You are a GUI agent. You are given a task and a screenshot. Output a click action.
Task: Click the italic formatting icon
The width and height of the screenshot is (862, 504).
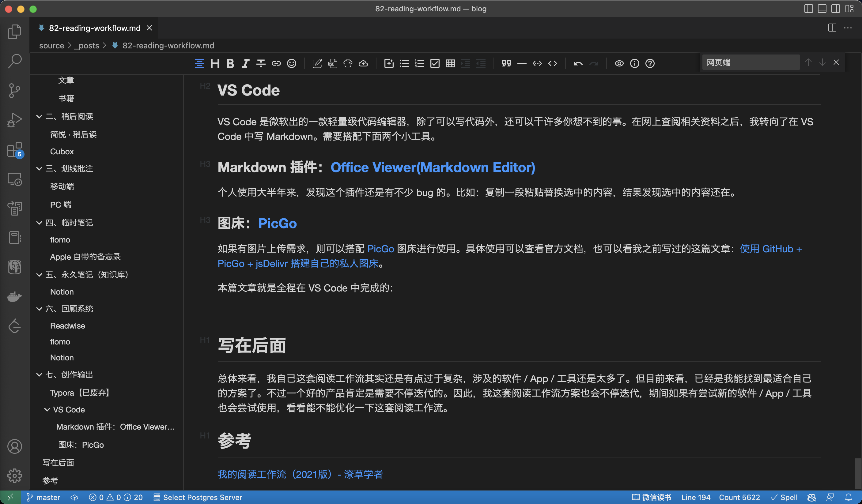point(245,64)
